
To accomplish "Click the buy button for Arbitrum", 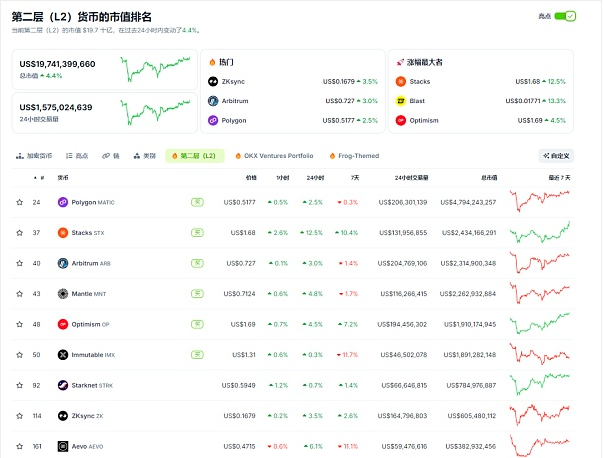I will 197,263.
